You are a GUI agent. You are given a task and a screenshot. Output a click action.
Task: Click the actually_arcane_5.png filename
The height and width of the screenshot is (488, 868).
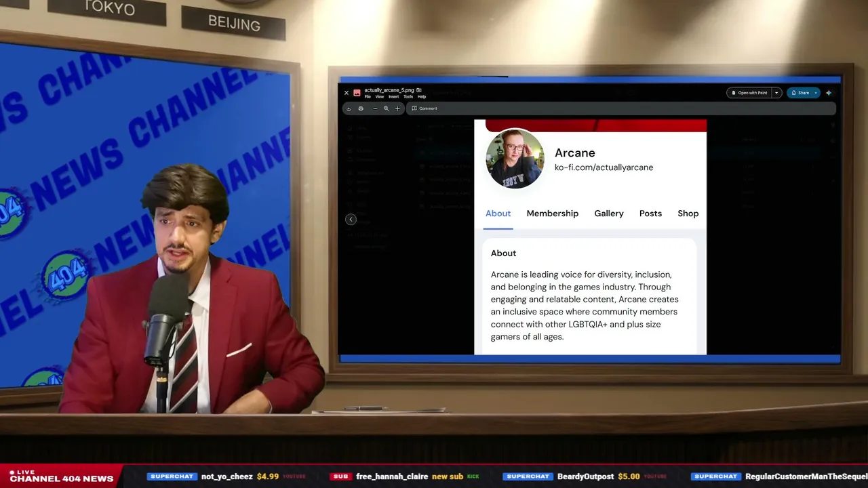389,90
